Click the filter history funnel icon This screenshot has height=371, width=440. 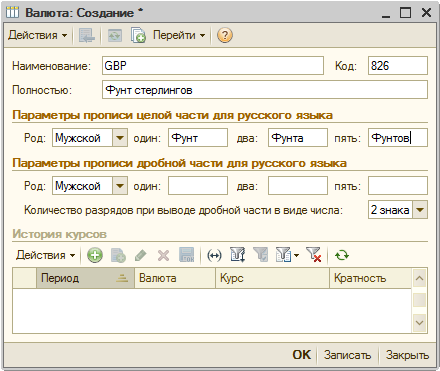287,255
